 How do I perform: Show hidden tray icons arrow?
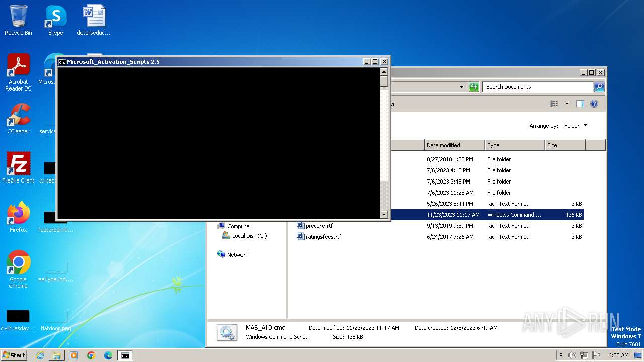coord(561,355)
